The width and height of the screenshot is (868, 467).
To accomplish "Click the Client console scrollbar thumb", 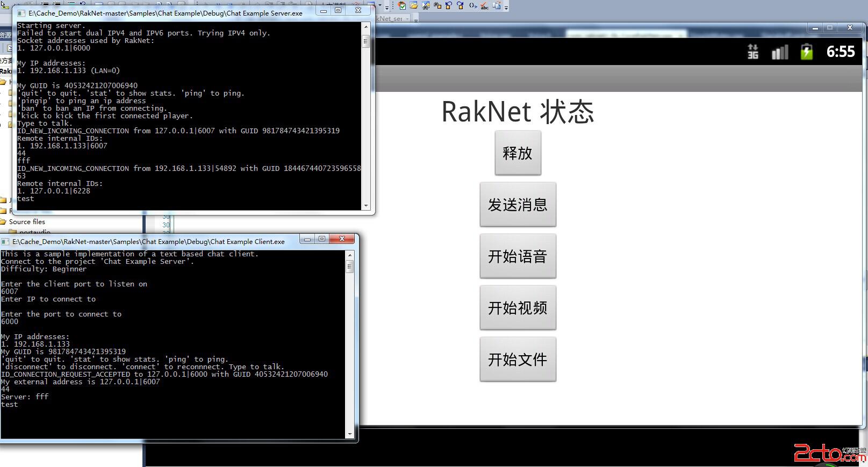I will pyautogui.click(x=350, y=267).
